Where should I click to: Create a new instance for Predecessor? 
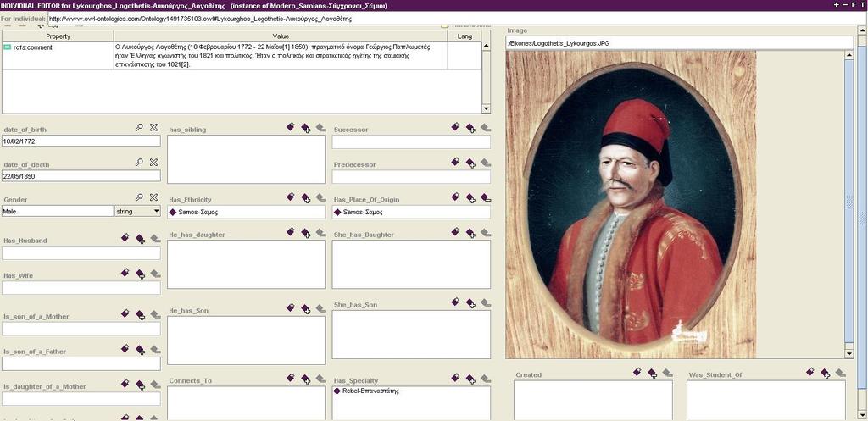pyautogui.click(x=455, y=162)
